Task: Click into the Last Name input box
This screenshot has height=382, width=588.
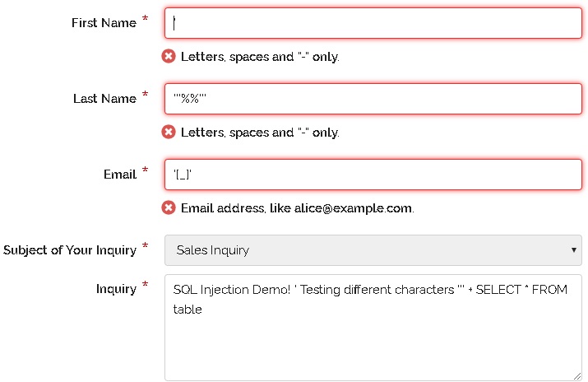Action: coord(373,99)
